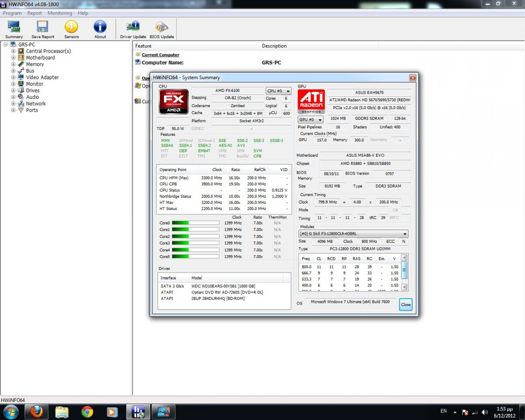525x420 pixels.
Task: Select the Bus label in the tree
Action: (x=30, y=71)
